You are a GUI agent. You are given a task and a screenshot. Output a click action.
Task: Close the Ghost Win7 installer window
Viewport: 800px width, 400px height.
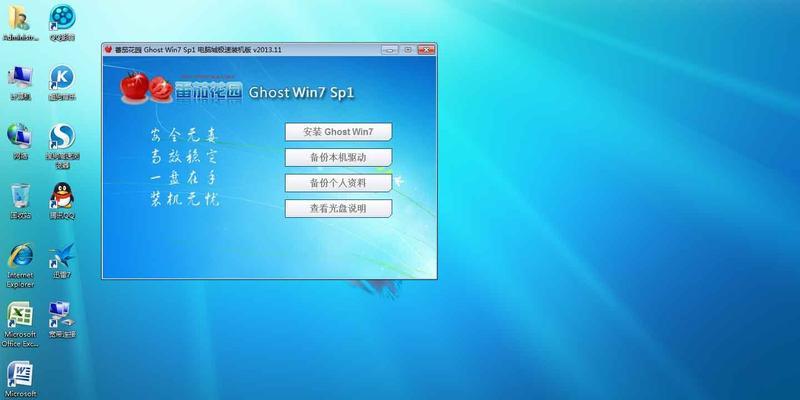coord(426,49)
